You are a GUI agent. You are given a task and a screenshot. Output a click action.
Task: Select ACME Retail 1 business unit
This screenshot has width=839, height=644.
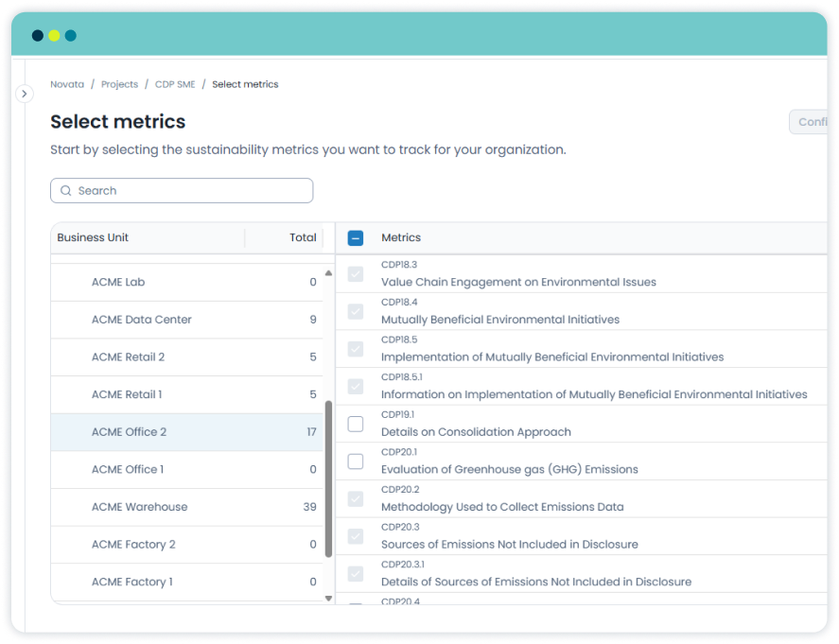point(186,394)
